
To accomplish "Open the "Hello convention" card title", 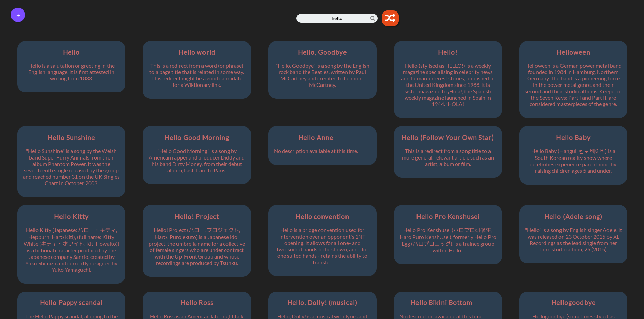I will 322,217.
